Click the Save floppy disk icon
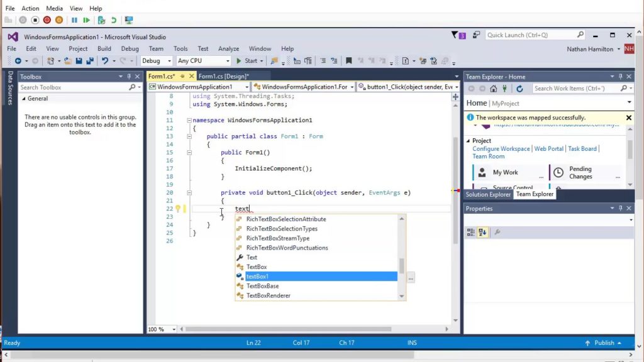The height and width of the screenshot is (362, 644). coord(79,61)
